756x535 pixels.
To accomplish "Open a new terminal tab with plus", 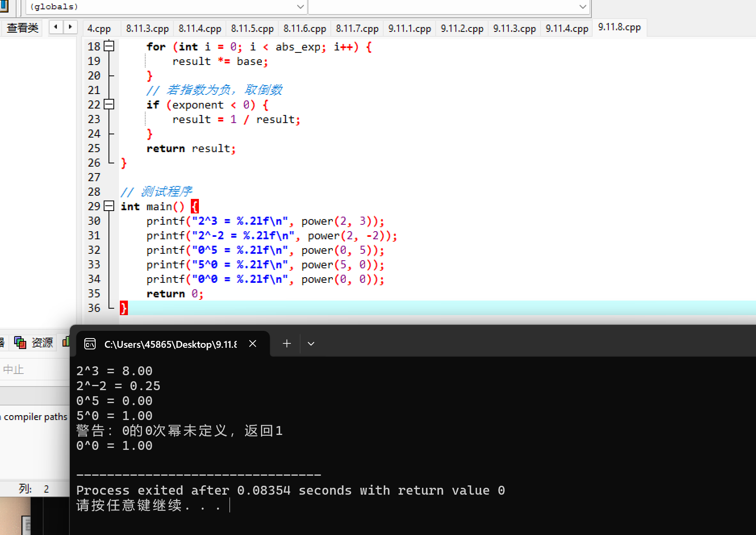I will point(287,343).
